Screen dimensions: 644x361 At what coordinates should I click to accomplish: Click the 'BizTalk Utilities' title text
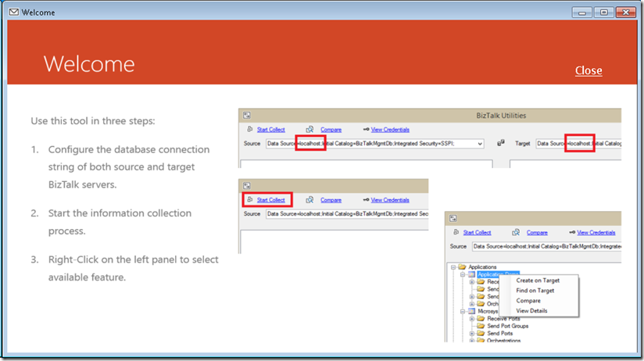coord(501,116)
